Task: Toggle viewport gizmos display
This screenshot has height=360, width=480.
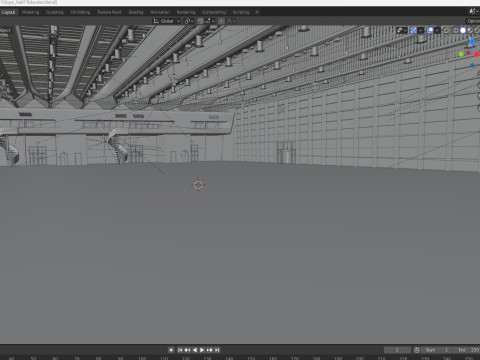Action: (413, 30)
